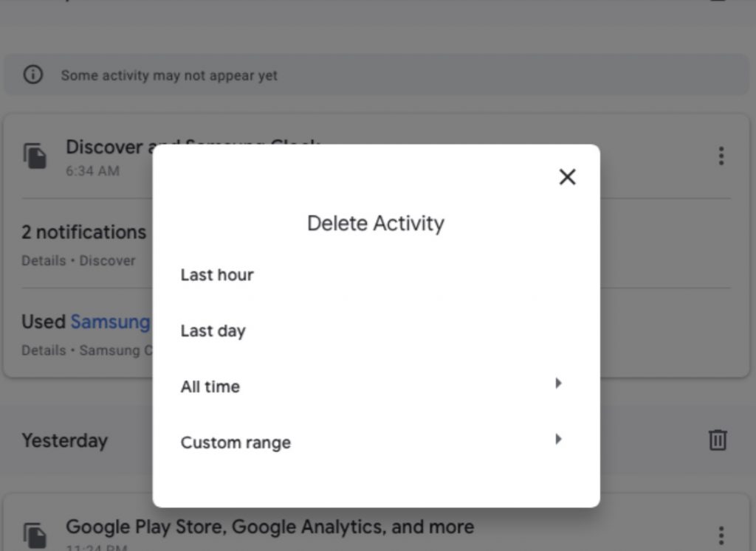
Task: Select Last hour in Delete Activity
Action: 217,274
